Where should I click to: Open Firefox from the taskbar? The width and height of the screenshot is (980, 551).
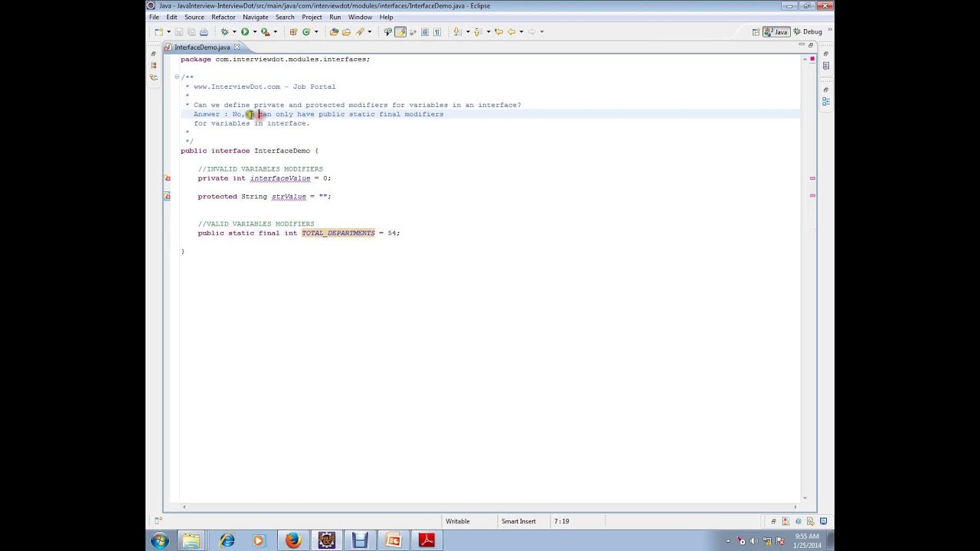click(x=293, y=541)
